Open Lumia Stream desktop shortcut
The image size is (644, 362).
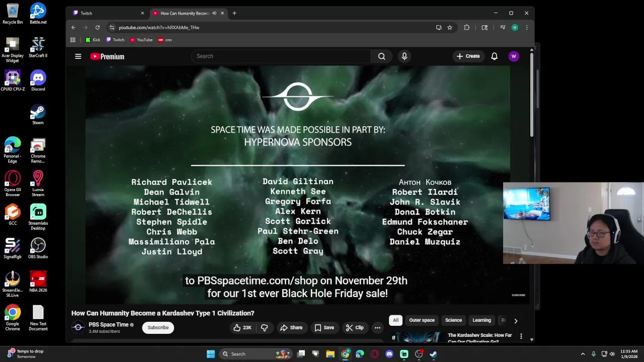[38, 184]
